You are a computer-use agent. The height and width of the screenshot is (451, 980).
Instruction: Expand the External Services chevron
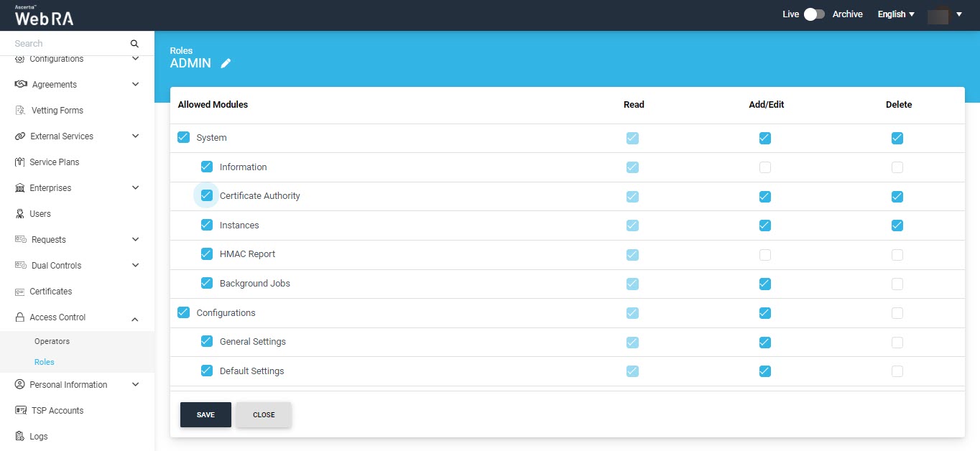click(x=135, y=136)
